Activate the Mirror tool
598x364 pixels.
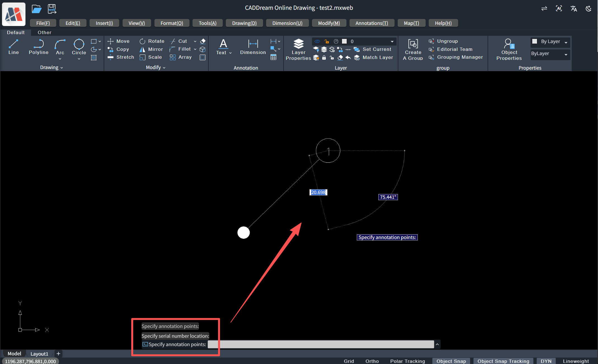[151, 49]
